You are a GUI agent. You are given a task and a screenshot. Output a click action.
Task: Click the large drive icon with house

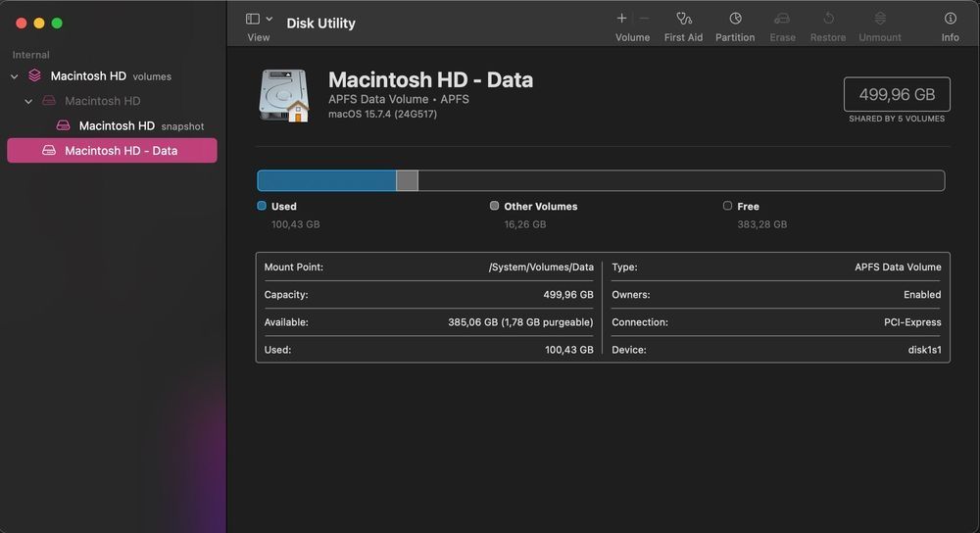point(284,96)
